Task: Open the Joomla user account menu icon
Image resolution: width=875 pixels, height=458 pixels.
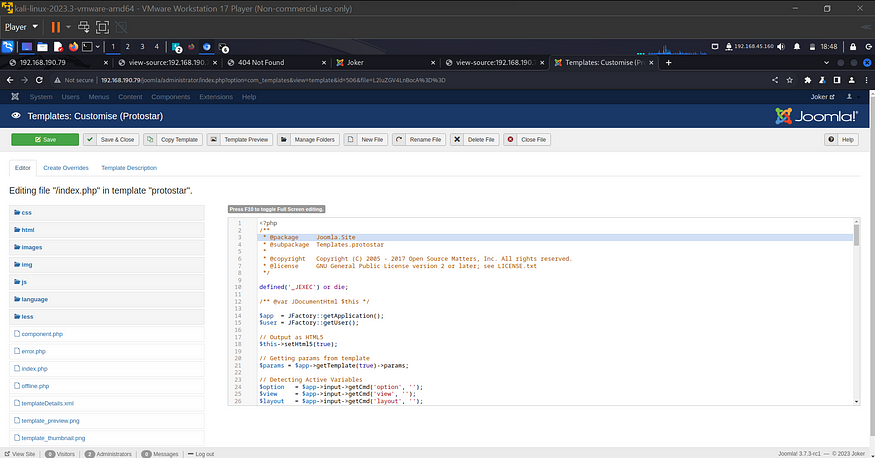Action: [851, 97]
